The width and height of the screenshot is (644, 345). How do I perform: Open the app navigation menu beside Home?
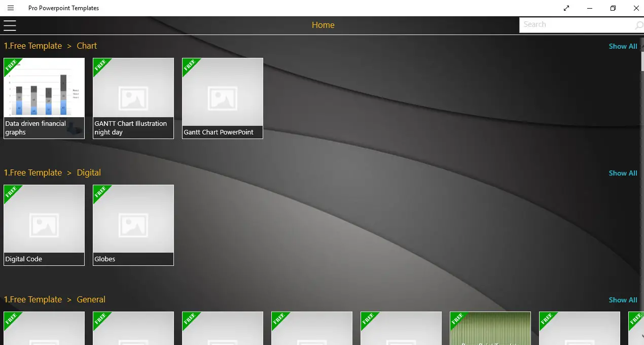(x=10, y=25)
